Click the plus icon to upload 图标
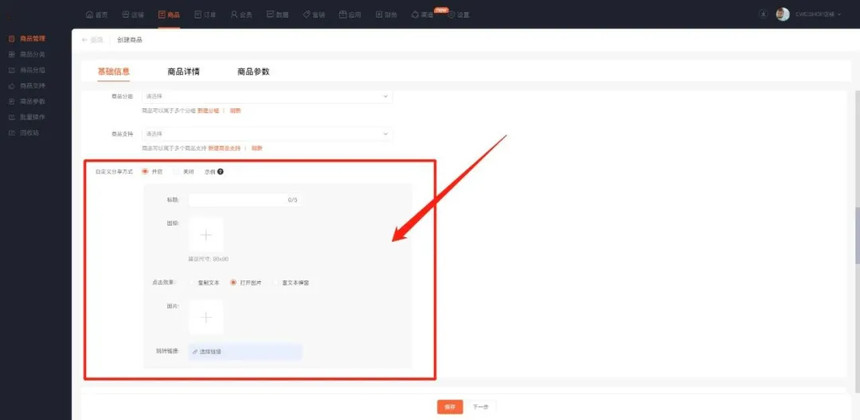Image resolution: width=860 pixels, height=420 pixels. pyautogui.click(x=206, y=235)
